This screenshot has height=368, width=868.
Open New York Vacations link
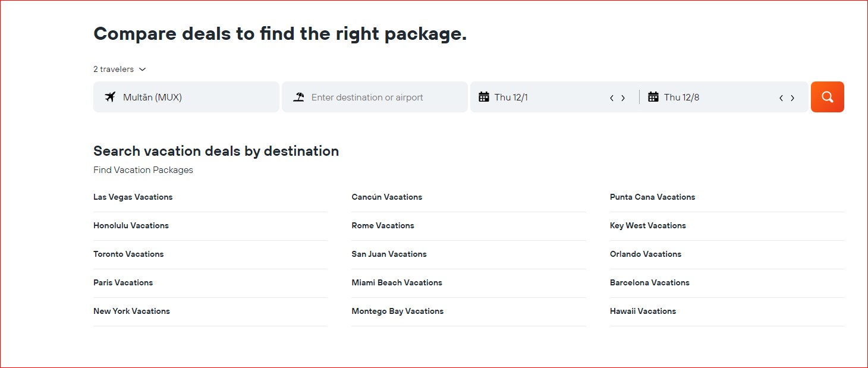[131, 311]
